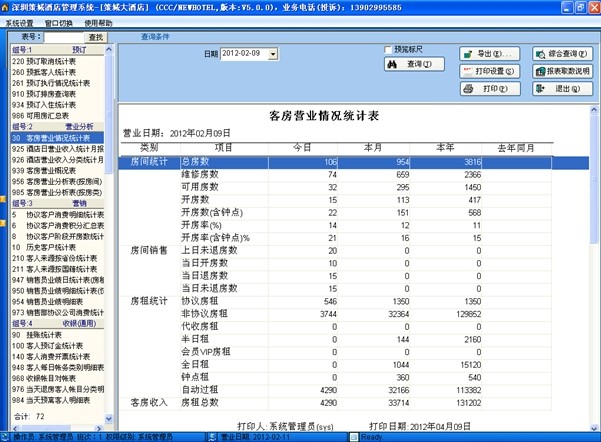
Task: Select report 926 酒店营业收入分类统计月
Action: pyautogui.click(x=57, y=159)
